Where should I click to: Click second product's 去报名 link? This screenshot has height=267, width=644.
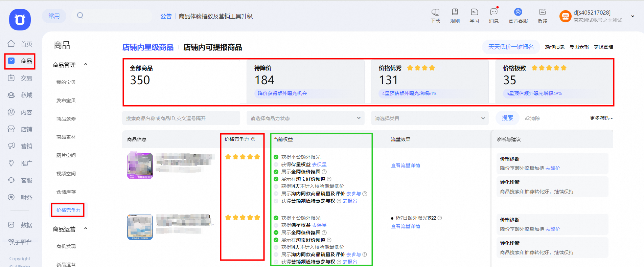(350, 262)
